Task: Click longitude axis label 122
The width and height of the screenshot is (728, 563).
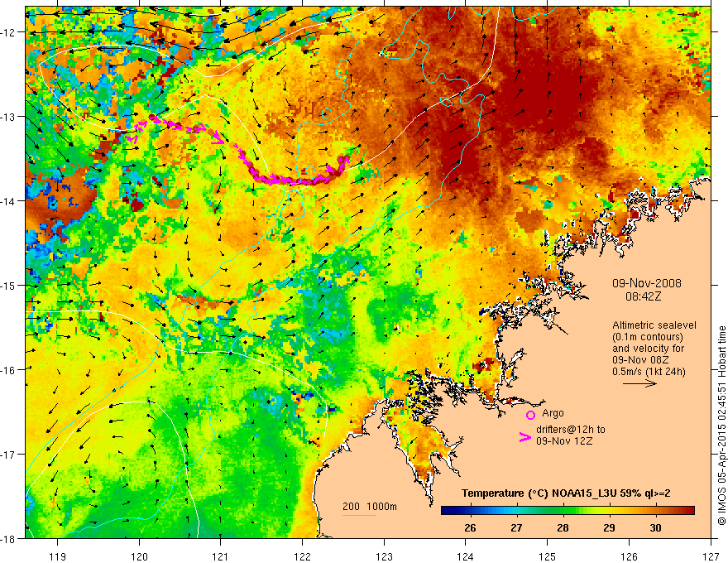Action: (x=302, y=556)
